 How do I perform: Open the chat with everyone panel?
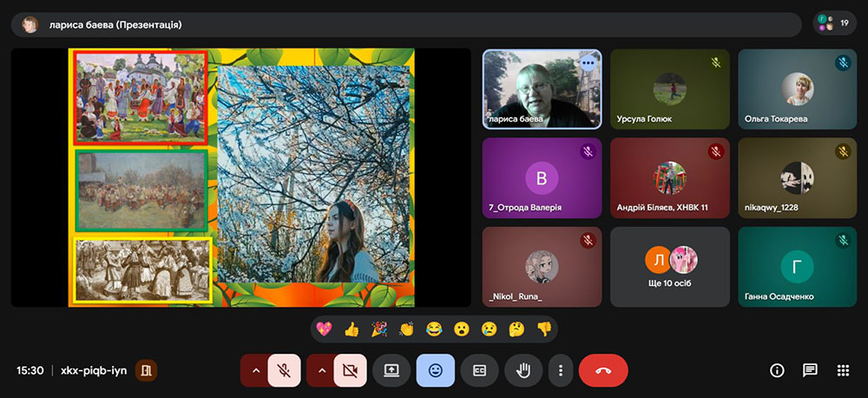coord(810,370)
